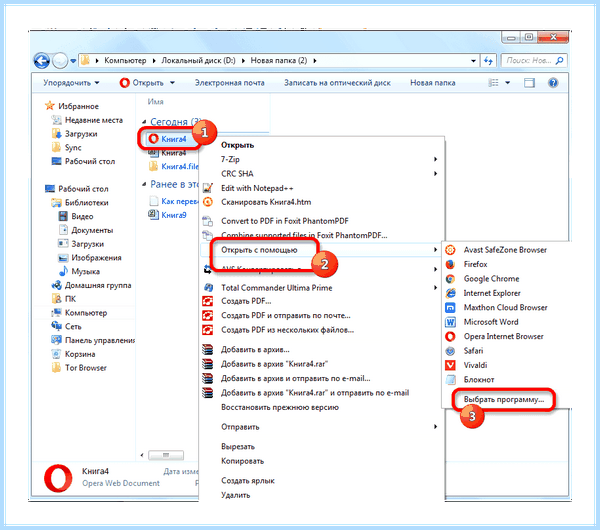Image resolution: width=600 pixels, height=530 pixels.
Task: Open the dropdown arrow beside Открыть
Action: 172,83
